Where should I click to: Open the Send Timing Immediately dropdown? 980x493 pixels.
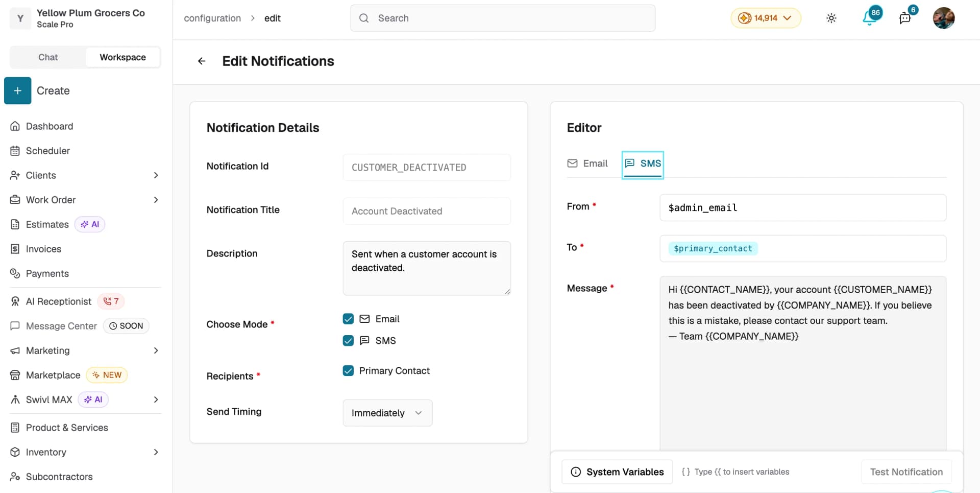click(x=387, y=413)
